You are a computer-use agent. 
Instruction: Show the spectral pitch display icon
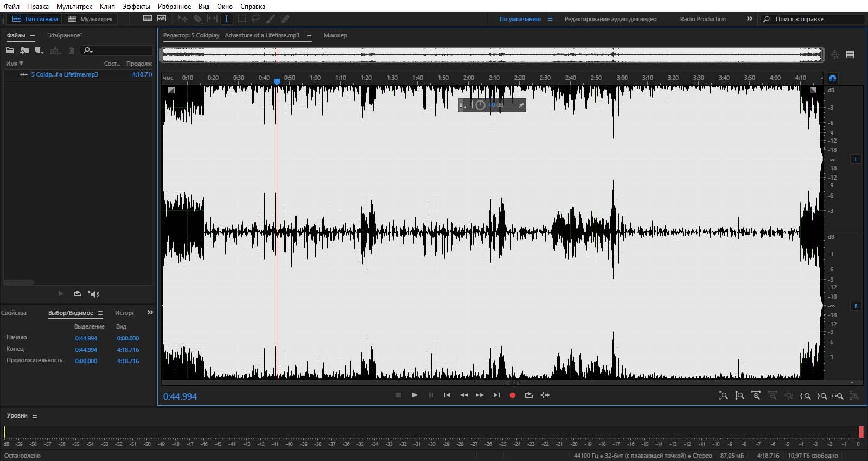tap(162, 18)
